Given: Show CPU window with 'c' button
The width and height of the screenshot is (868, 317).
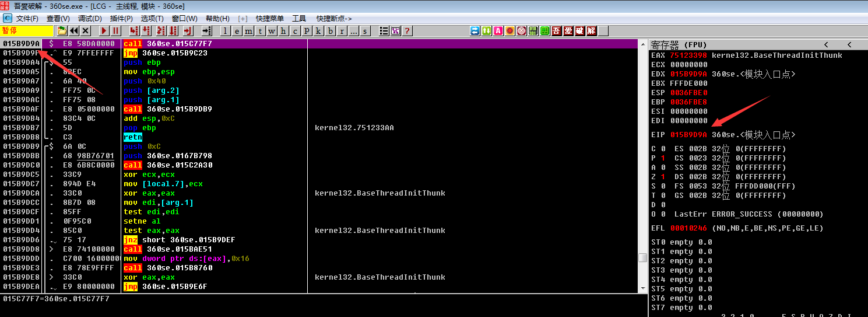Looking at the screenshot, I should [x=296, y=31].
